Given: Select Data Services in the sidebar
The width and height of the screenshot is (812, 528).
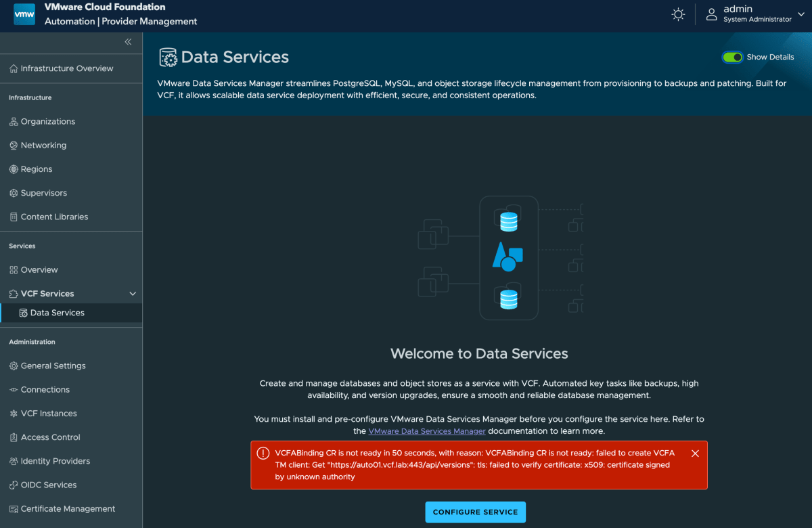Looking at the screenshot, I should [55, 313].
